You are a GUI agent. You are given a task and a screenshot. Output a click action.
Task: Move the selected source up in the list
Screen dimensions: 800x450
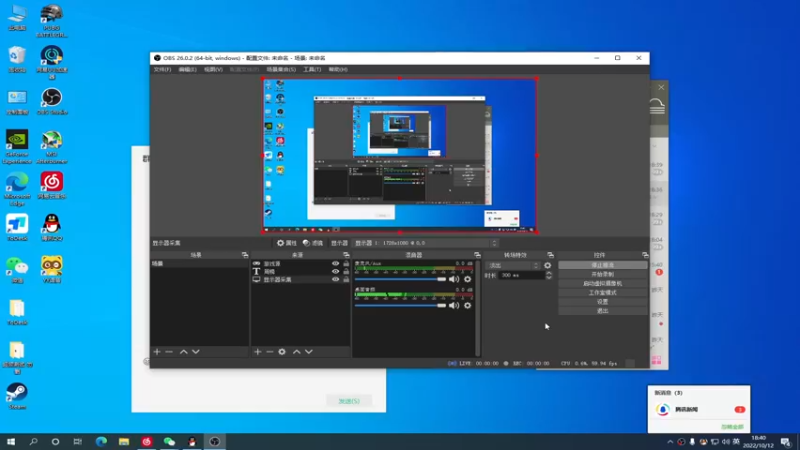(296, 352)
